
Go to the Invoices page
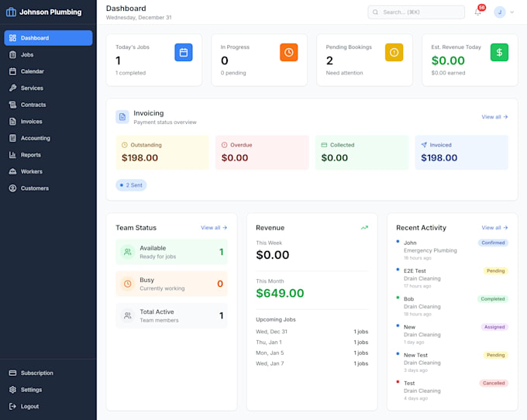[48, 122]
